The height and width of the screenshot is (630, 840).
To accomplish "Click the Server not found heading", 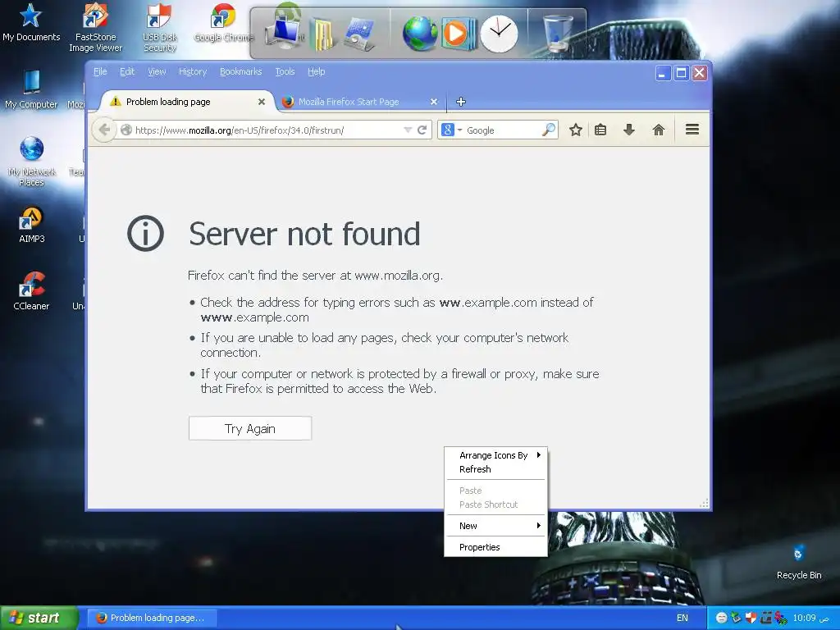I will 304,234.
